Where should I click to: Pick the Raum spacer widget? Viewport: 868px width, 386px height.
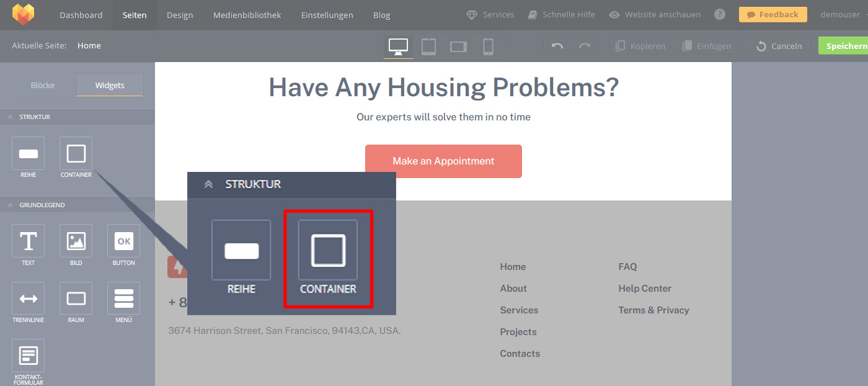(x=76, y=298)
